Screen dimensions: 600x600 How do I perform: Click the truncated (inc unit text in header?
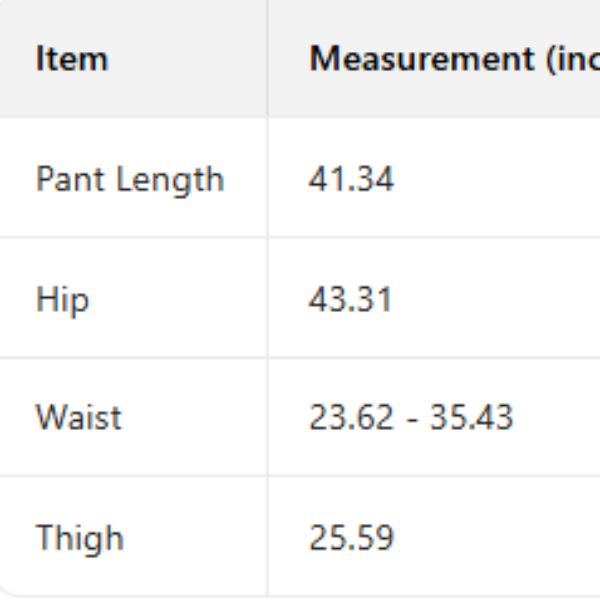[x=574, y=59]
